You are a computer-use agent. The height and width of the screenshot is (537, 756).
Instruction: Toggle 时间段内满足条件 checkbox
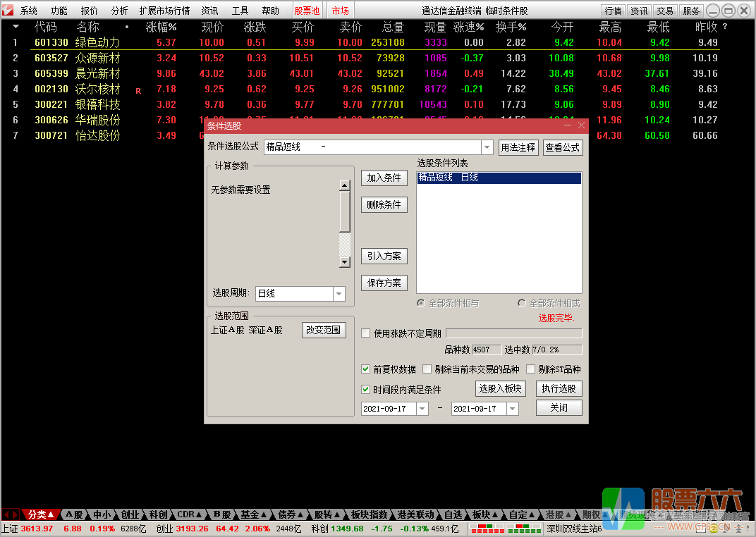tap(366, 389)
